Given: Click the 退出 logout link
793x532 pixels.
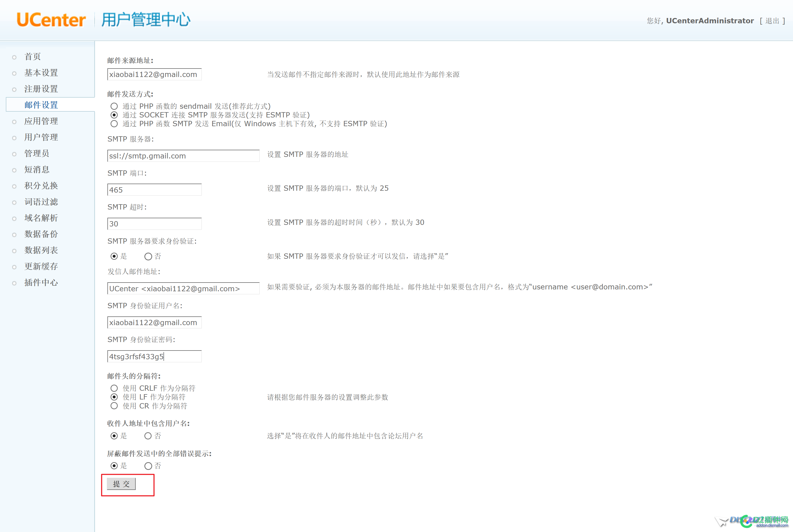Looking at the screenshot, I should 772,21.
